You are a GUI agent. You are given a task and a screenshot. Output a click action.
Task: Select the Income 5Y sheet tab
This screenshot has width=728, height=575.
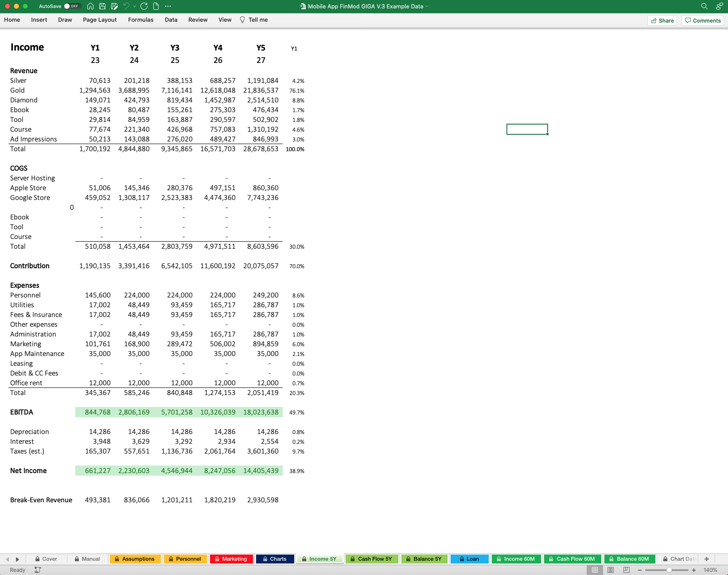click(x=319, y=559)
